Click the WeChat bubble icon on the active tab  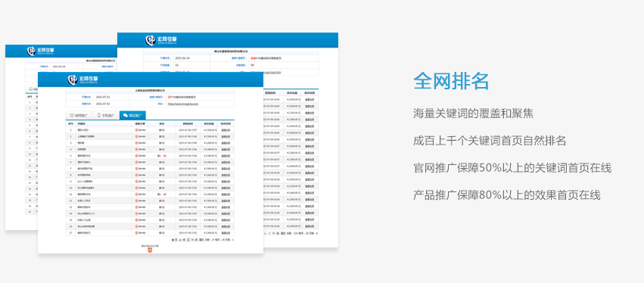coord(126,116)
